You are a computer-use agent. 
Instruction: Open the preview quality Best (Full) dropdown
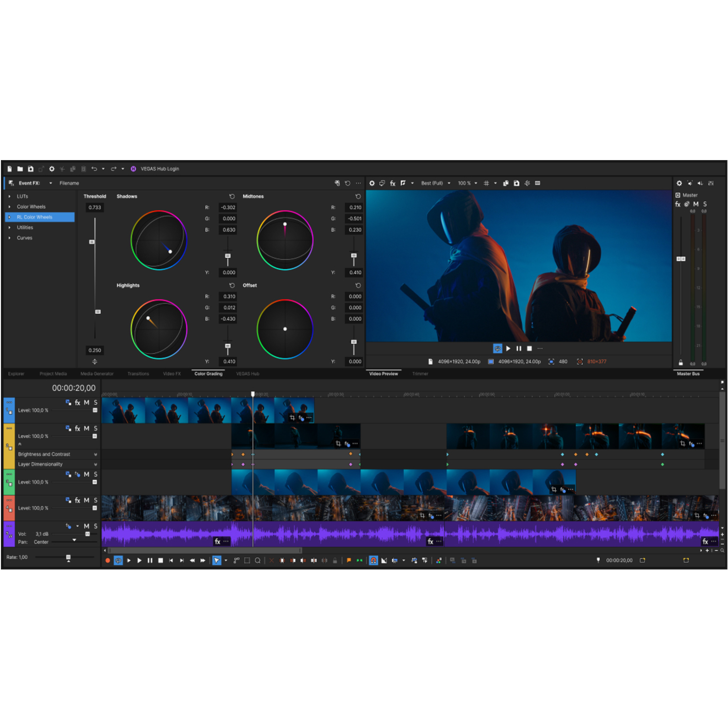[x=433, y=183]
